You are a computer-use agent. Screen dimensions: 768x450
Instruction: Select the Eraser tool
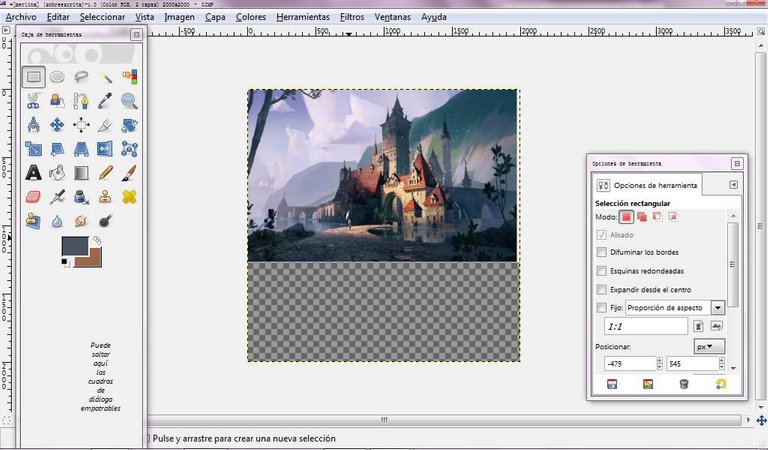click(x=33, y=197)
